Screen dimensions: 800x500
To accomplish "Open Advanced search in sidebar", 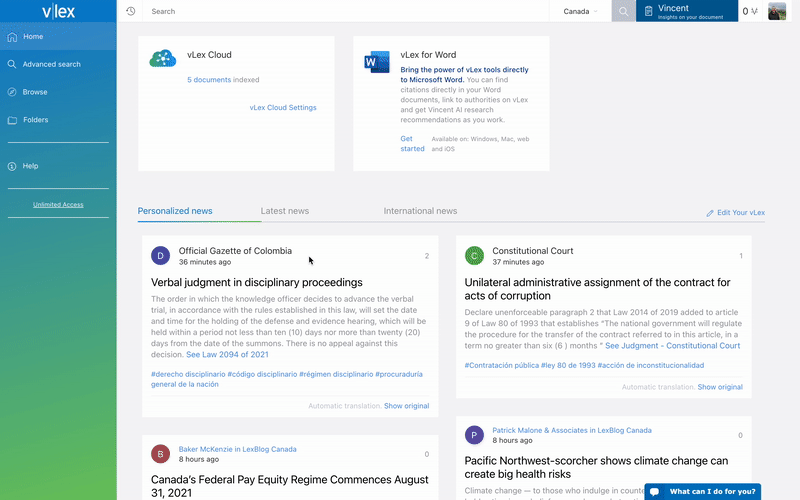I will (x=58, y=64).
